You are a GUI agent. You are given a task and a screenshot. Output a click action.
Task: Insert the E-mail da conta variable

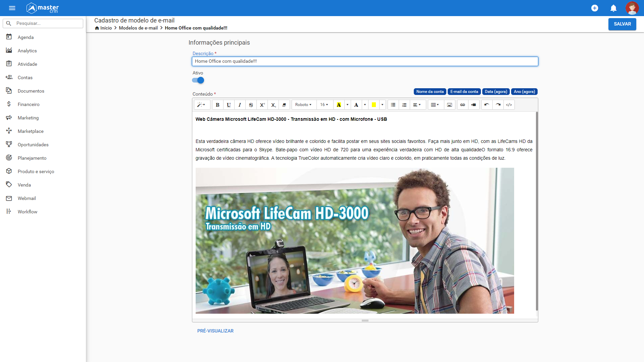point(464,92)
